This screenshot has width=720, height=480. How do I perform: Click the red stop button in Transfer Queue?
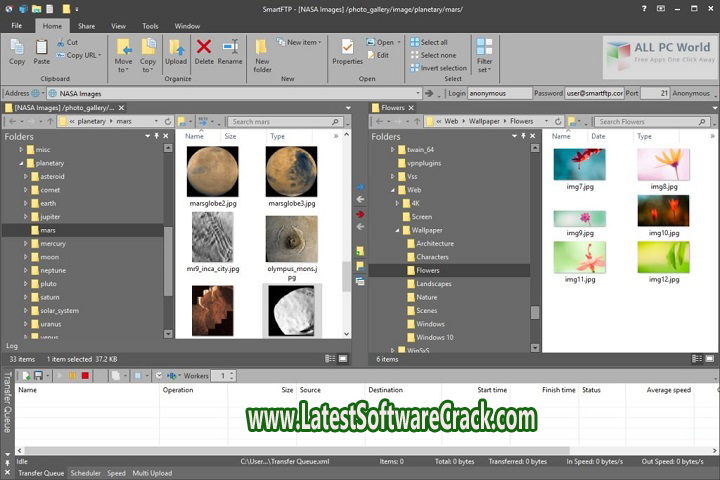tap(86, 376)
